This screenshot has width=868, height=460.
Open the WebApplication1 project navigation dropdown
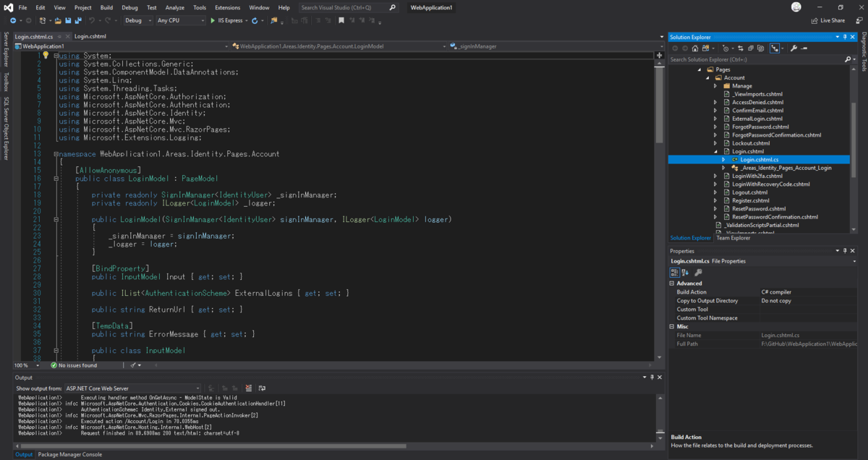click(x=122, y=46)
